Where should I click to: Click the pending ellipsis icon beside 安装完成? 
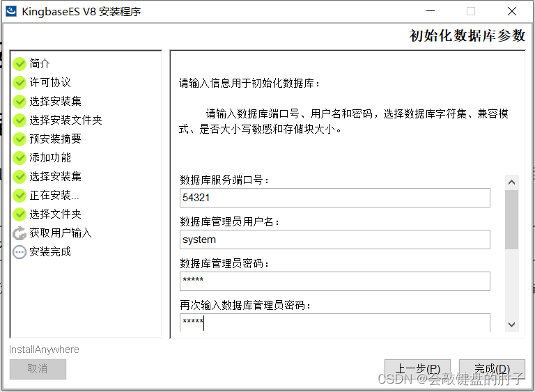[x=20, y=252]
